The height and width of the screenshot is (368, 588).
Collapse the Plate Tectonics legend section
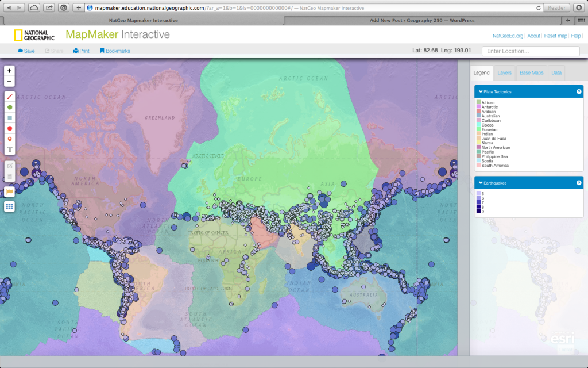(481, 91)
